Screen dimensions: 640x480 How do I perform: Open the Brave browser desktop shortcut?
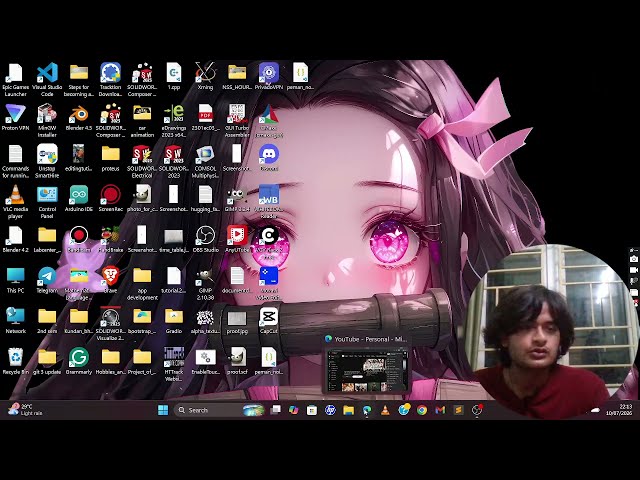[111, 280]
